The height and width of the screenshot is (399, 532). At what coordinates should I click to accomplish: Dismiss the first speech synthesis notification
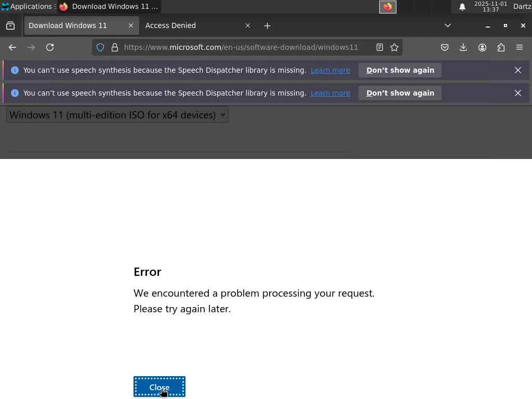tap(518, 70)
